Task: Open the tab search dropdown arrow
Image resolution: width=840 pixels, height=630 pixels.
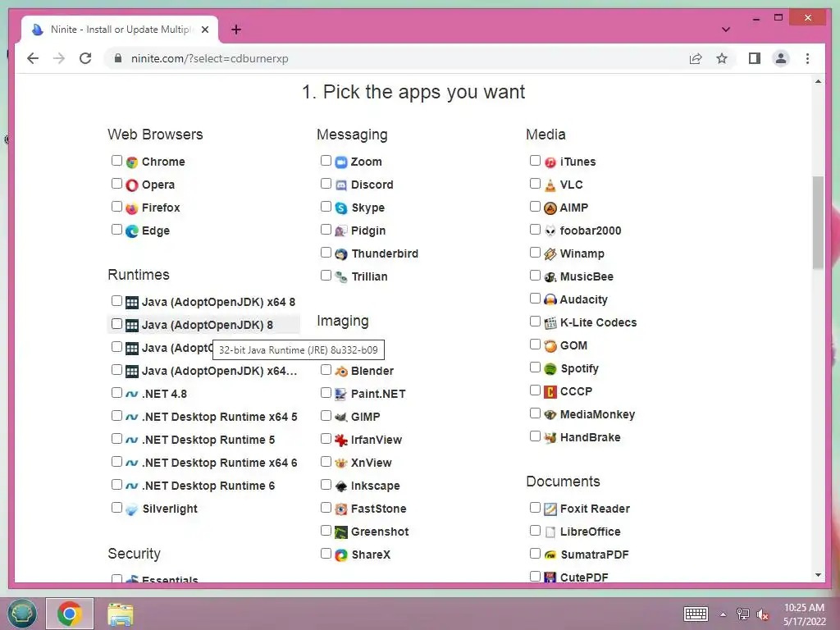Action: coord(725,30)
